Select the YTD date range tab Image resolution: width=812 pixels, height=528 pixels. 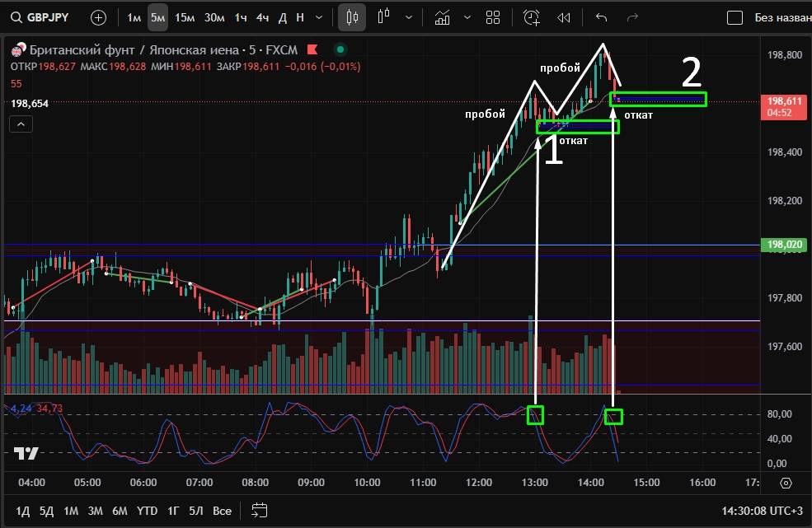[x=147, y=510]
